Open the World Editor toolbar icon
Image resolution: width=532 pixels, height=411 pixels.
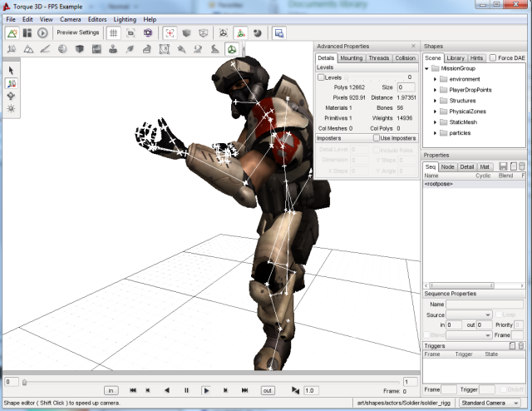coord(12,32)
